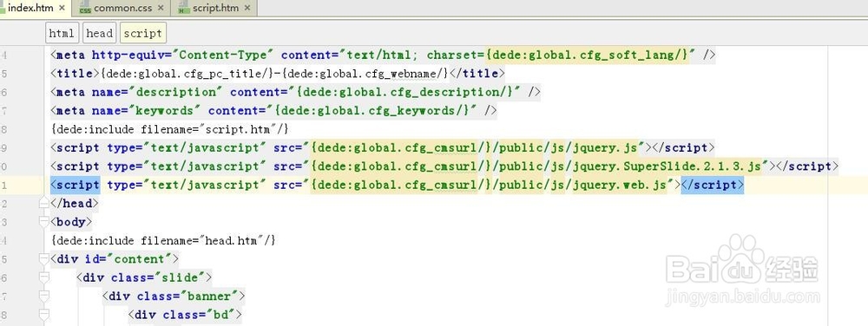Click the highlighted opening script tag
The width and height of the screenshot is (868, 326).
coord(76,185)
